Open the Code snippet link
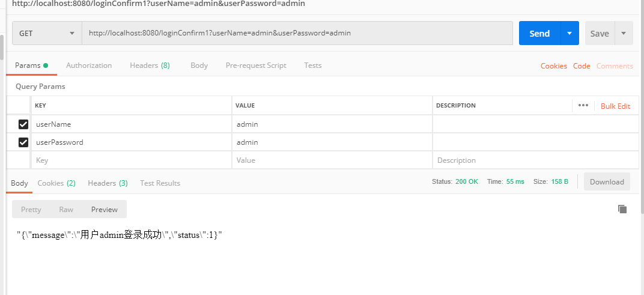The image size is (644, 295). (582, 66)
